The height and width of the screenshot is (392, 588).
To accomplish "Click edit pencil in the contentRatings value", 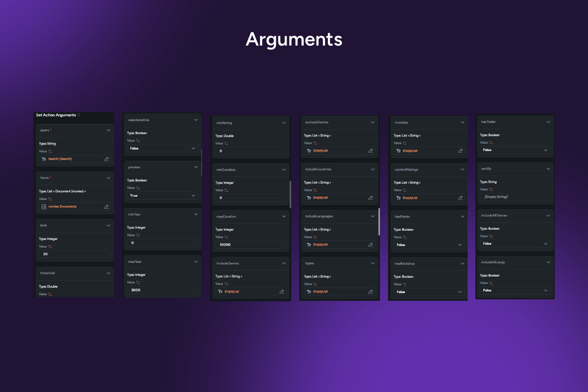I will click(x=460, y=198).
